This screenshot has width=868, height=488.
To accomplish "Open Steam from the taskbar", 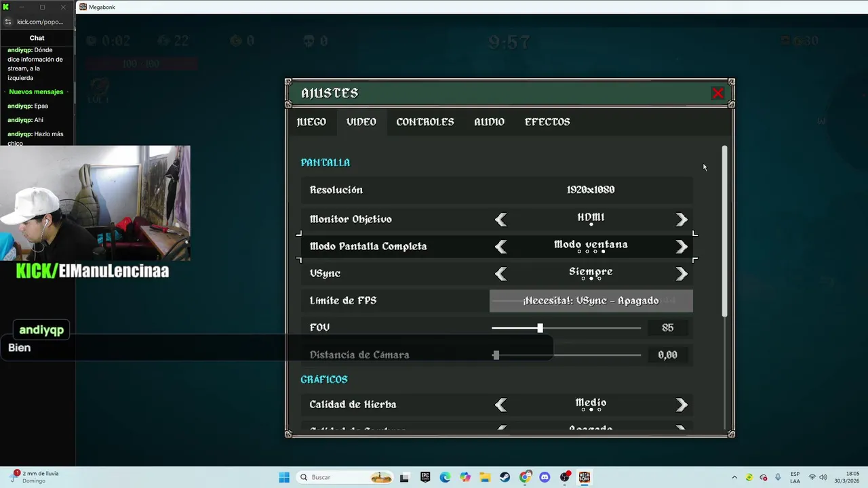I will click(505, 477).
